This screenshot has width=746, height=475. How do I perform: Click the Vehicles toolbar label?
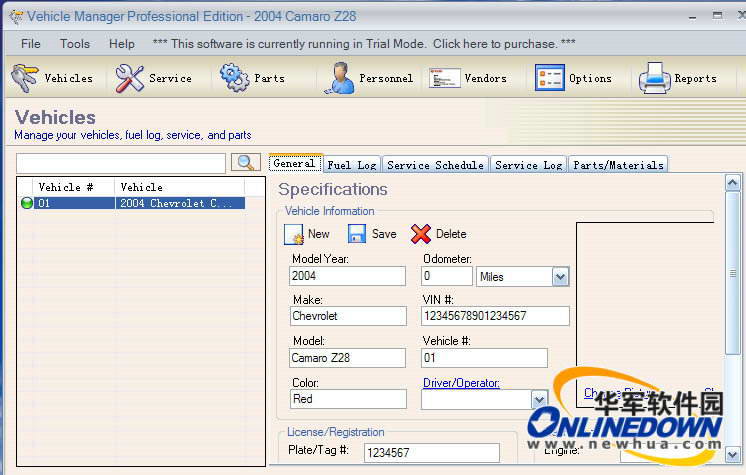69,78
